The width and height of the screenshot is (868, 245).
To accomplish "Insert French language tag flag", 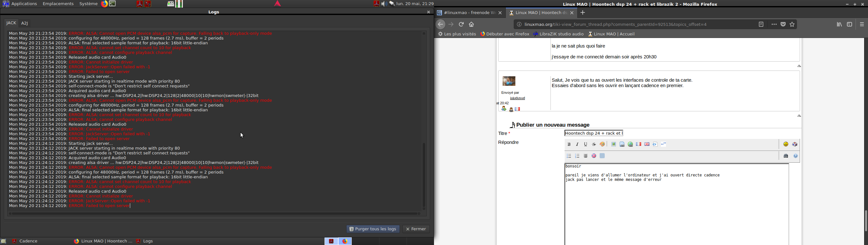I will (639, 144).
